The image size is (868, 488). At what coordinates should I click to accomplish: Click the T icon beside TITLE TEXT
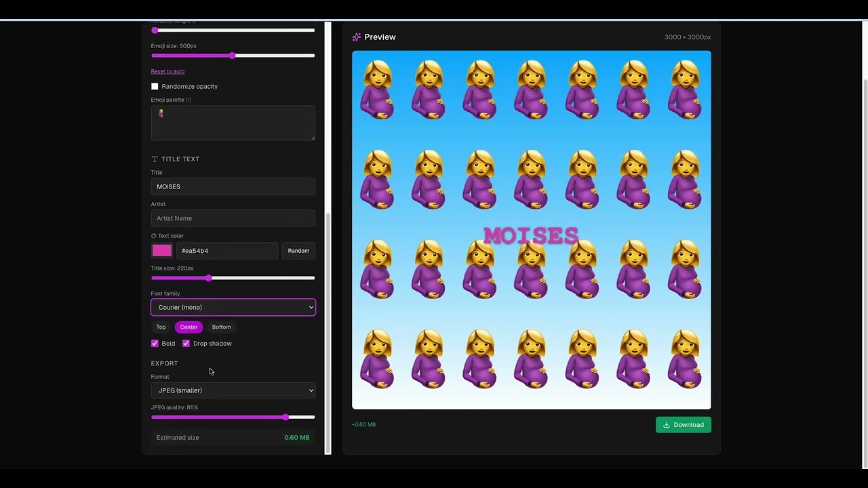tap(155, 159)
